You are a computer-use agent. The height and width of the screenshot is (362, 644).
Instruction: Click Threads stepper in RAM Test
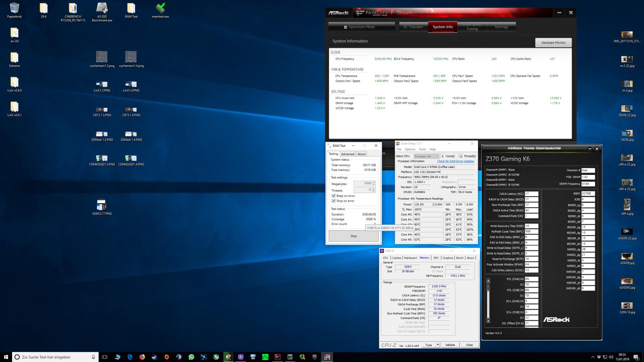click(x=374, y=190)
